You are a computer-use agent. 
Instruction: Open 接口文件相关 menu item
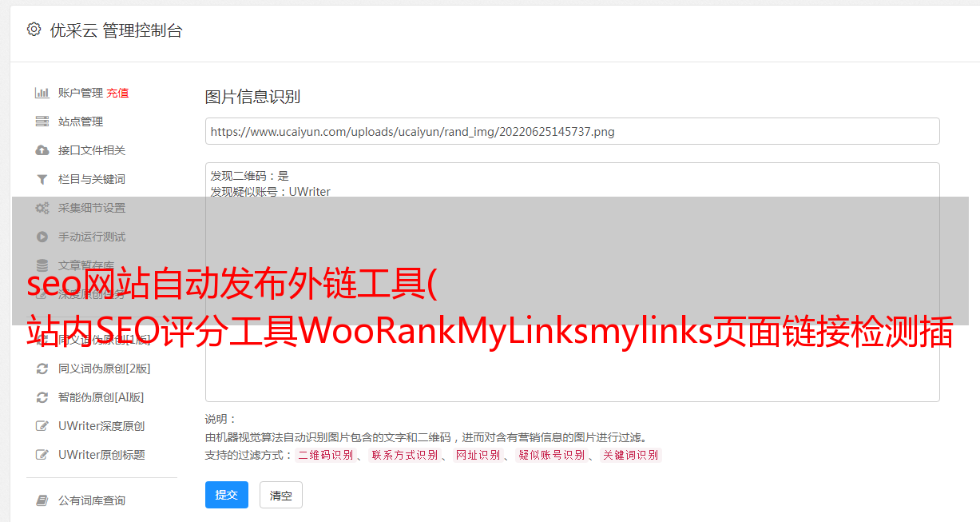tap(92, 150)
